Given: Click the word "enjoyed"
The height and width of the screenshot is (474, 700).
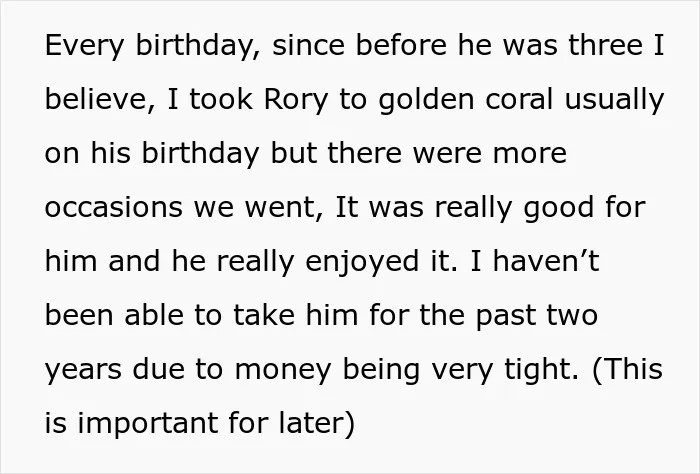Looking at the screenshot, I should tap(362, 262).
